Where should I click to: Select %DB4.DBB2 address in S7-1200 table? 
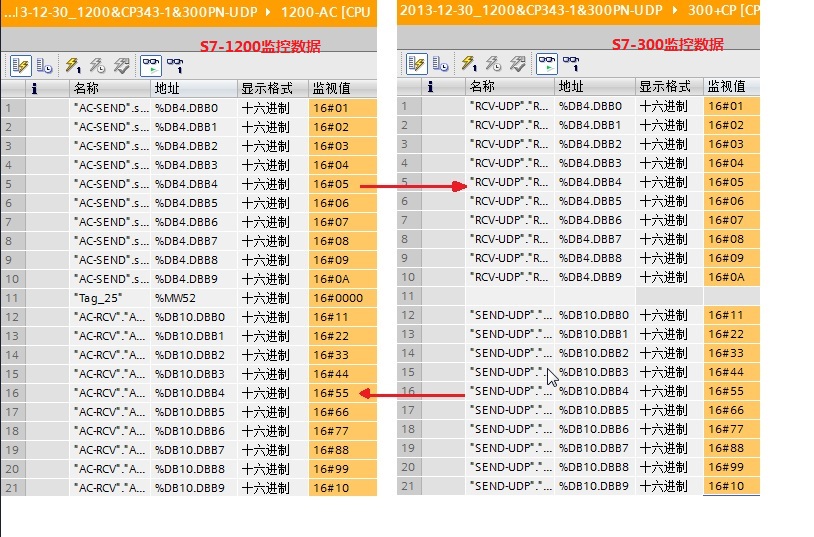point(194,146)
